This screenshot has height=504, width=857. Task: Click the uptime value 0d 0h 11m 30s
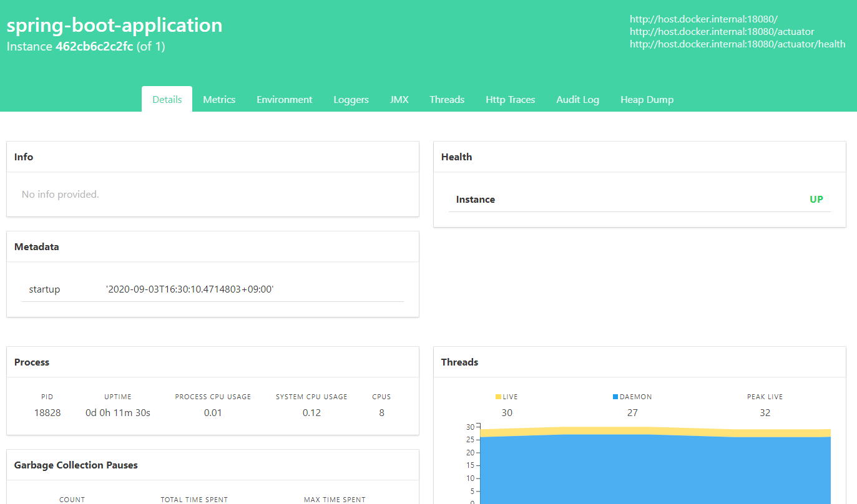click(118, 413)
